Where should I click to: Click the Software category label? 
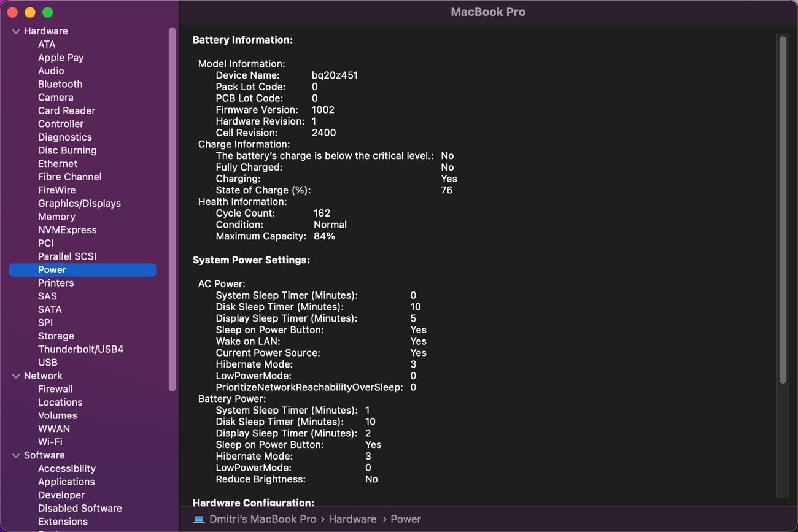click(44, 455)
